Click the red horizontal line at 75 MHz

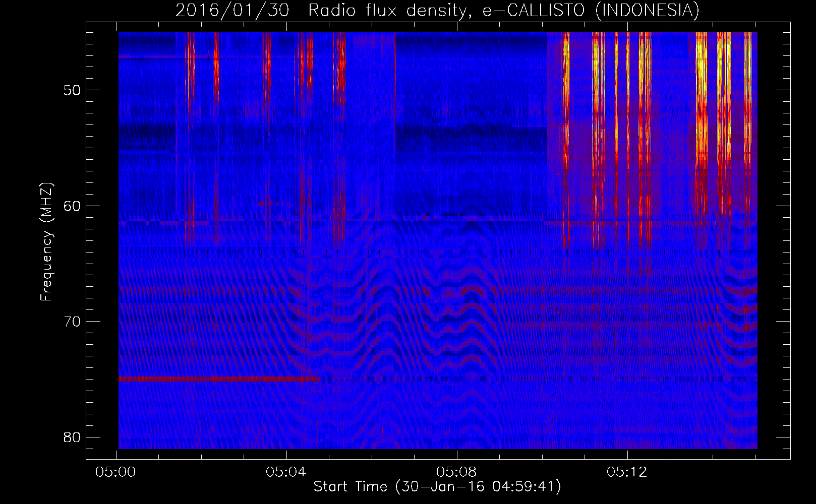[219, 379]
